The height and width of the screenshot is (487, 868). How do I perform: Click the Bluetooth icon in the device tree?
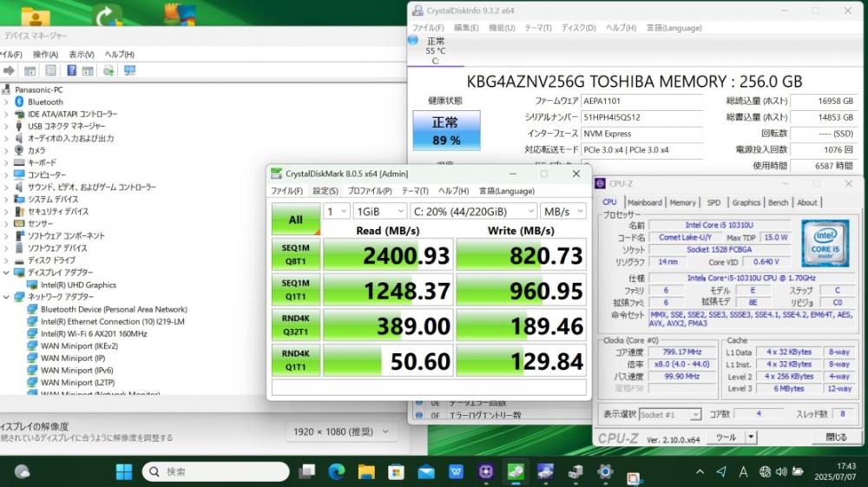(19, 102)
